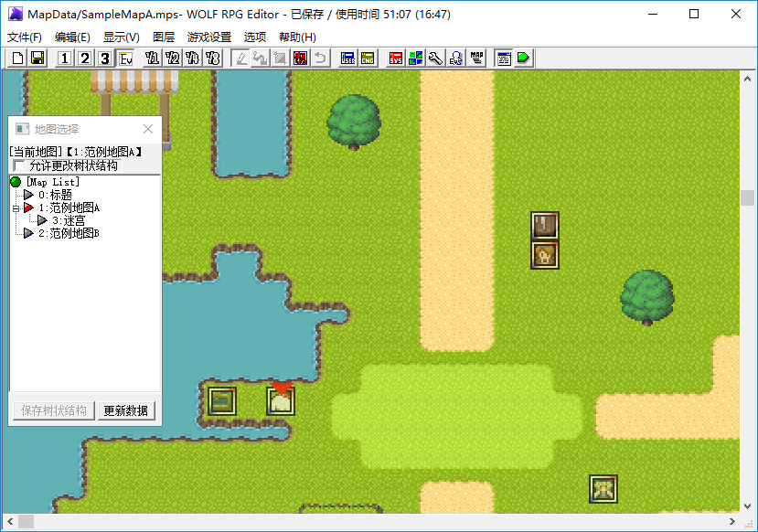Viewport: 758px width, 532px height.
Task: Open the MAP settings icon
Action: [x=476, y=59]
